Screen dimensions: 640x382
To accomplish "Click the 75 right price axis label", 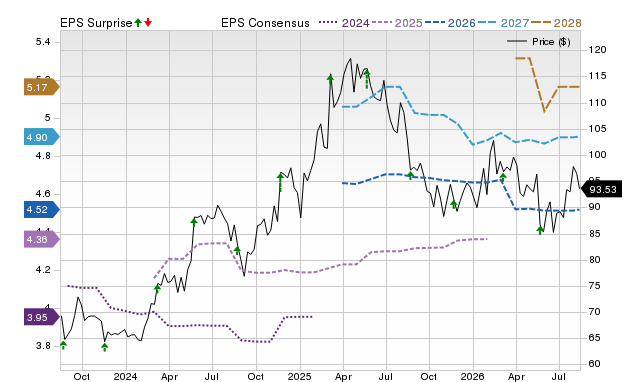I will point(594,286).
